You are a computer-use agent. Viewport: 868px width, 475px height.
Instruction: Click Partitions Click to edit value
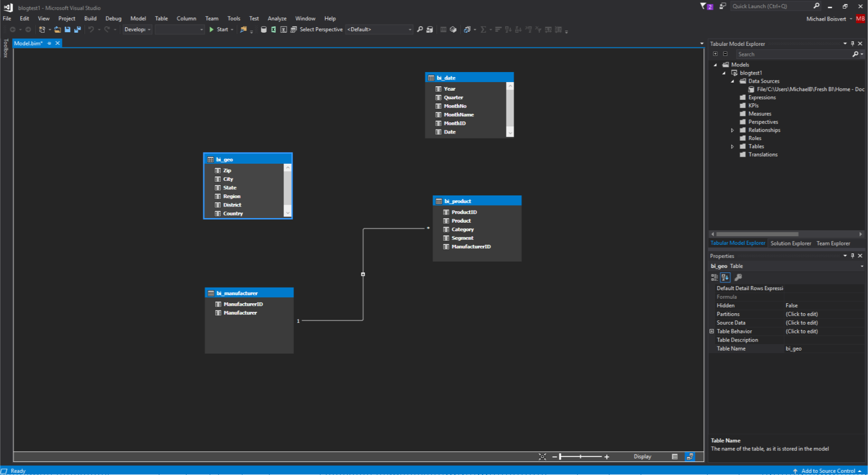pyautogui.click(x=802, y=314)
